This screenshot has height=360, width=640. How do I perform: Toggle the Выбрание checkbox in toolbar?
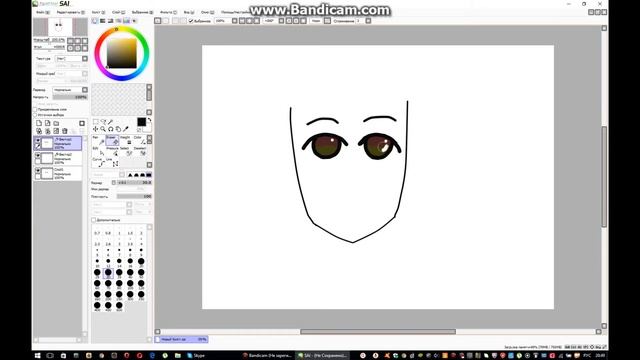(191, 21)
